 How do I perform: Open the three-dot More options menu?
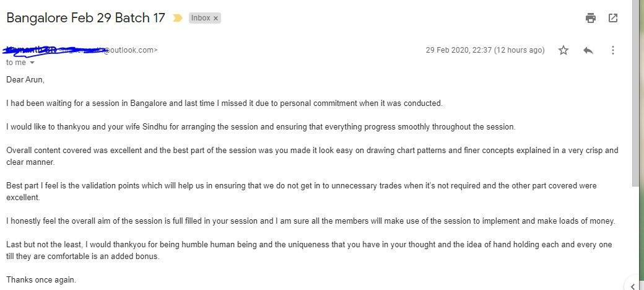[x=613, y=50]
